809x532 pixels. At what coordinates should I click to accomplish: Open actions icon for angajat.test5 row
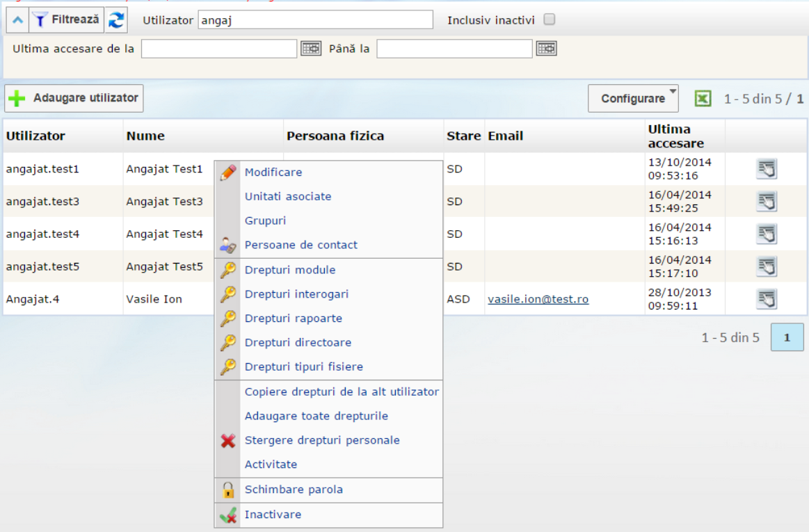(767, 266)
